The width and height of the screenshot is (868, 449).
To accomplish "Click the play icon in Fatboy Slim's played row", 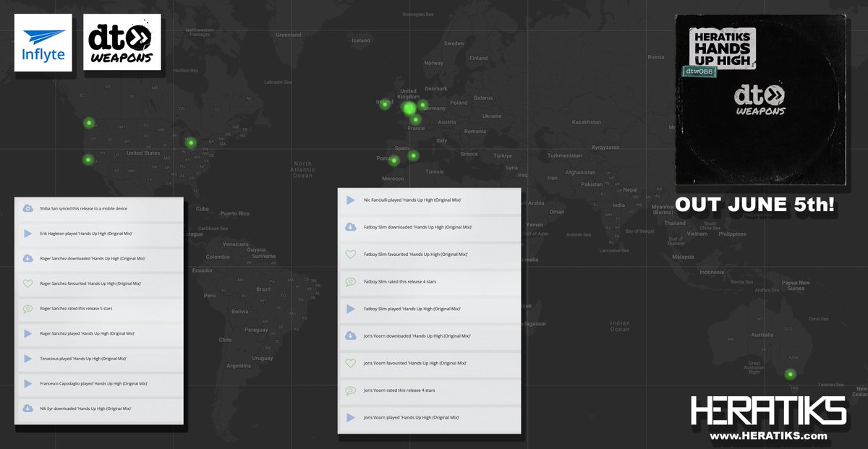I will click(x=350, y=309).
